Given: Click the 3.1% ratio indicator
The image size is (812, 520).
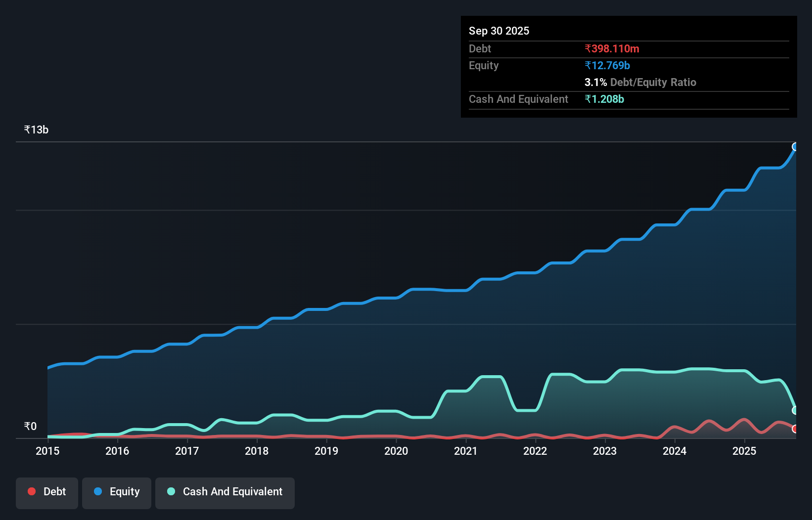Looking at the screenshot, I should click(x=594, y=82).
